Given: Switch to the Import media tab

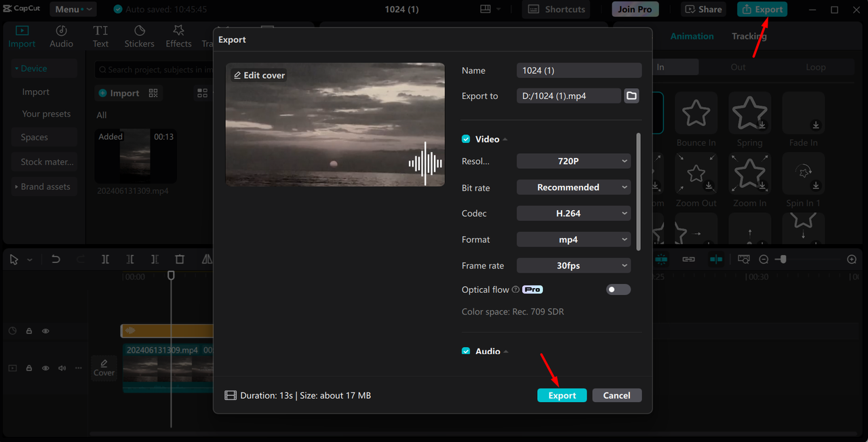Looking at the screenshot, I should [x=22, y=37].
